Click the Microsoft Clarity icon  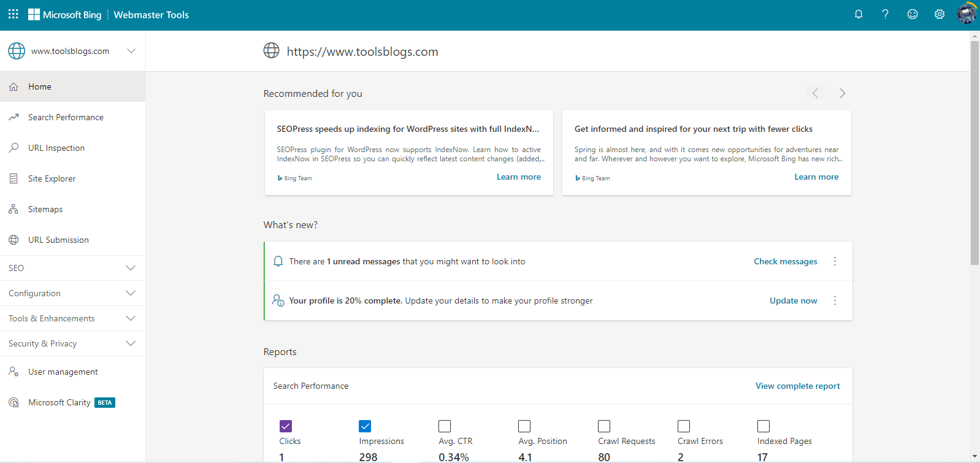13,402
